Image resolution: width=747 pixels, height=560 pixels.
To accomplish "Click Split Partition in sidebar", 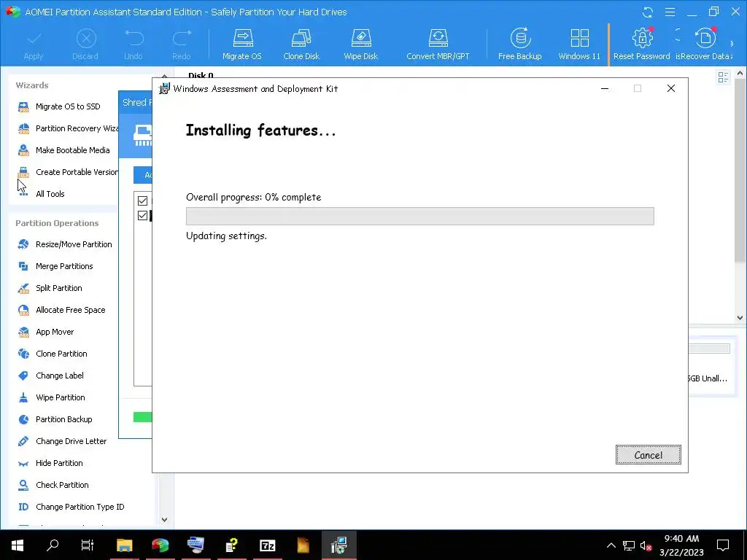I will click(x=50, y=288).
